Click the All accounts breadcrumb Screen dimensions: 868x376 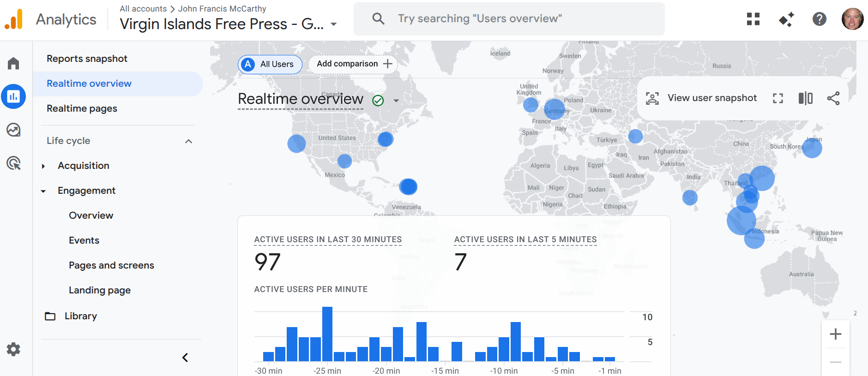pyautogui.click(x=143, y=9)
